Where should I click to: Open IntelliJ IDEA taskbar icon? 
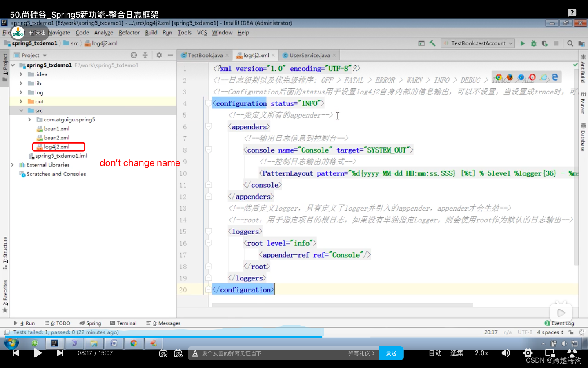54,343
